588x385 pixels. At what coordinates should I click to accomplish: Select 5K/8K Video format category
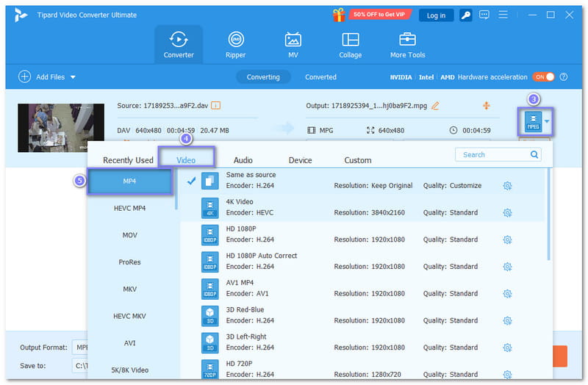[130, 370]
